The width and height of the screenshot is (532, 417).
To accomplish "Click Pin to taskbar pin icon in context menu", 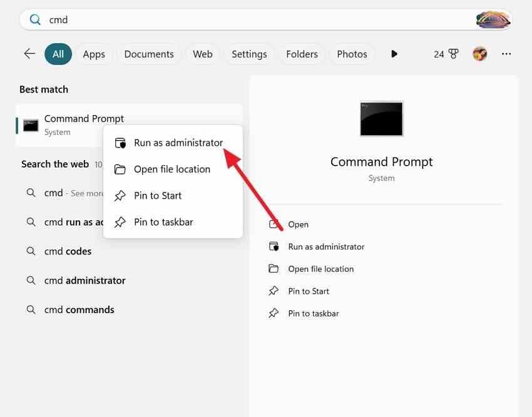I will tap(120, 222).
